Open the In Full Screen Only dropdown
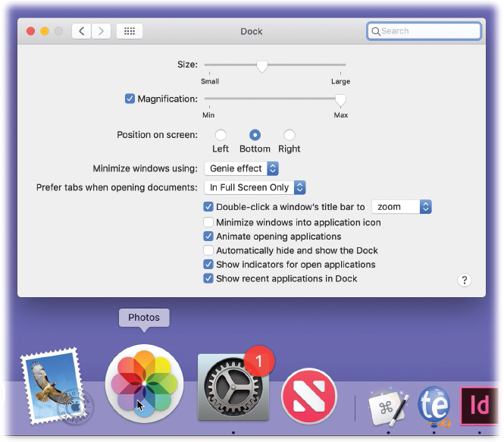 click(255, 187)
